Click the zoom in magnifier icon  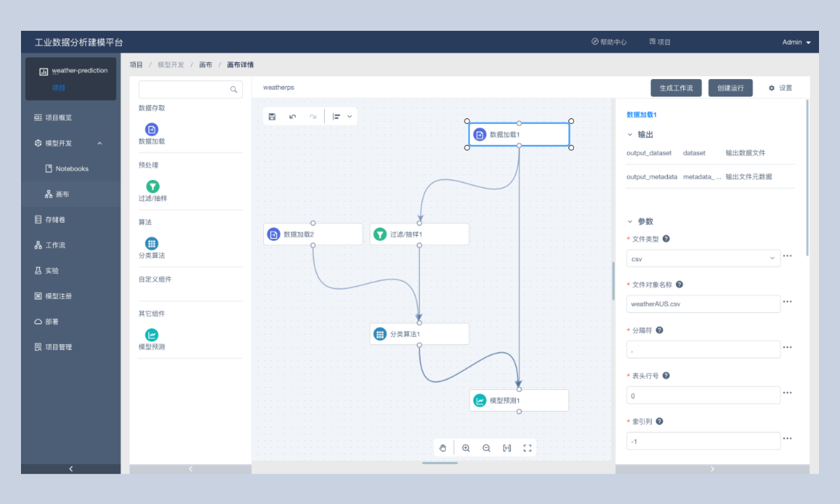[x=466, y=448]
